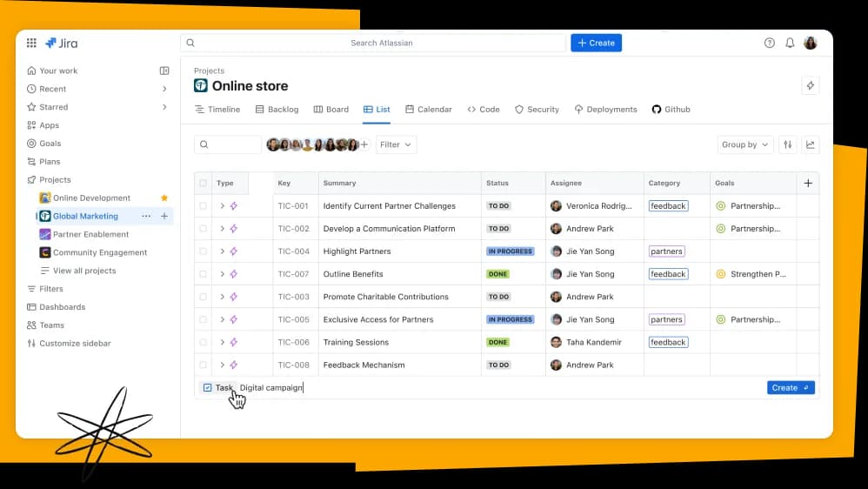Expand row TIC-003 children
The width and height of the screenshot is (868, 489).
click(222, 297)
